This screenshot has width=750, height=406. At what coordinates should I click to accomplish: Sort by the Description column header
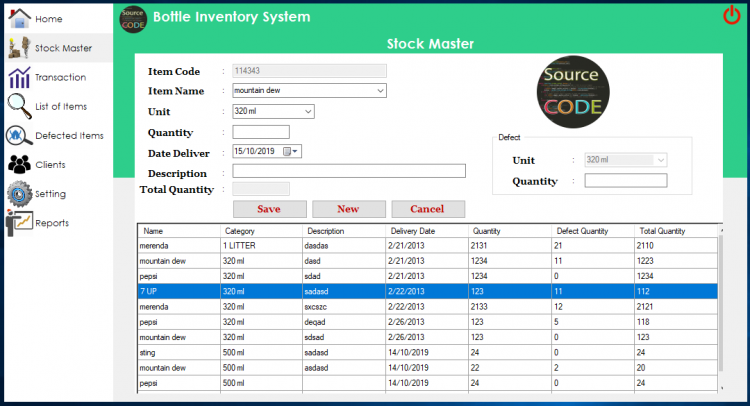344,231
